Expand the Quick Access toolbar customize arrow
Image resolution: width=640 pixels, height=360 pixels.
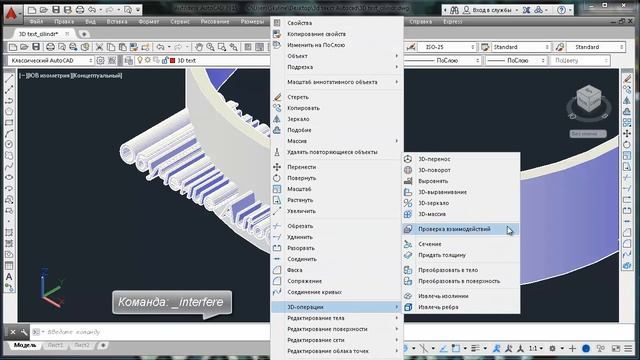[x=138, y=10]
